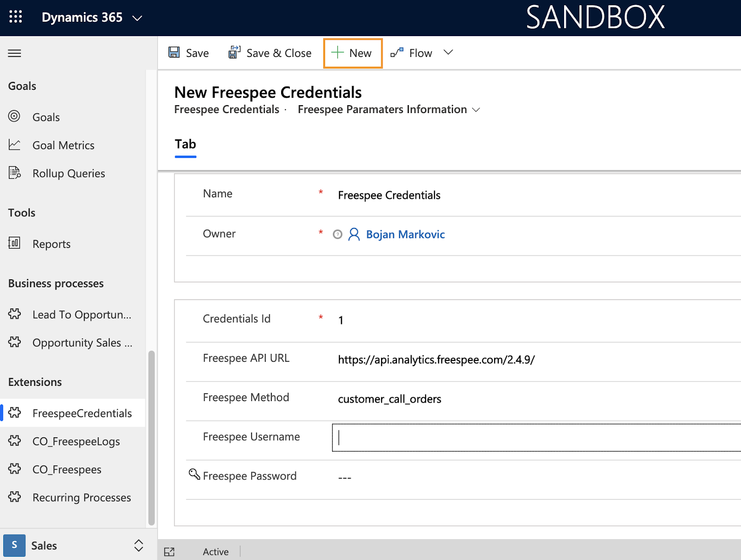741x560 pixels.
Task: Click the Flow command label
Action: tap(421, 53)
